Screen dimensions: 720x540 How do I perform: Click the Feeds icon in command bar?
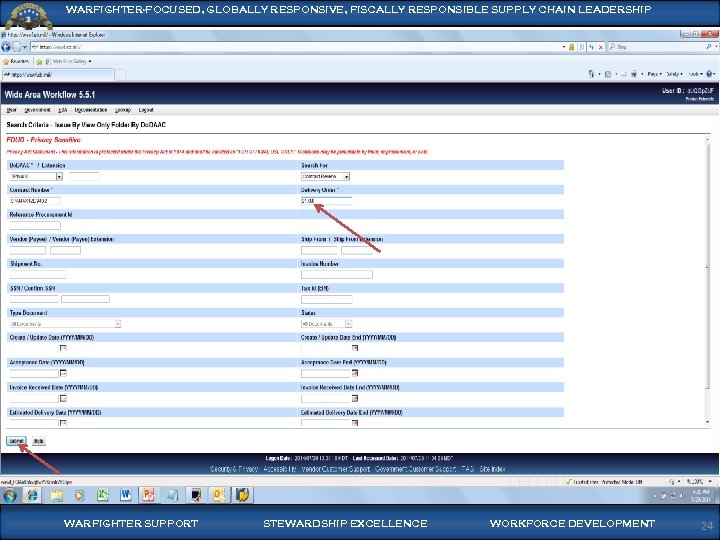(x=608, y=74)
